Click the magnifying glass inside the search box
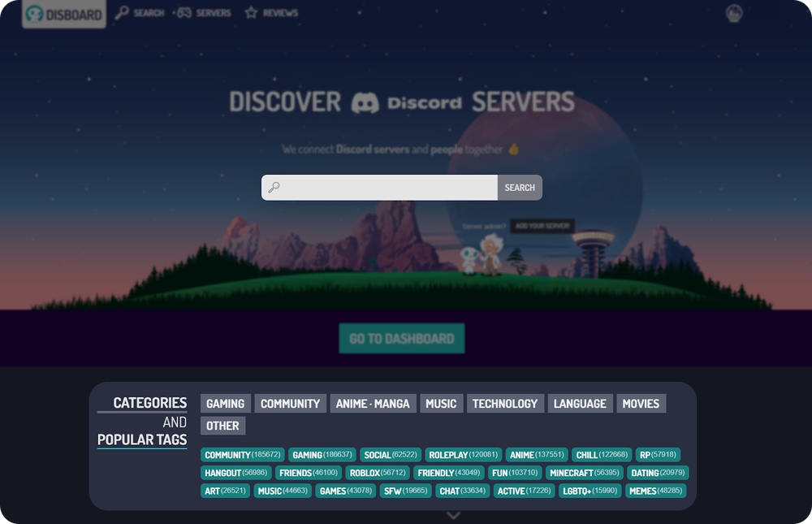Screen dimensions: 812x524 point(274,187)
